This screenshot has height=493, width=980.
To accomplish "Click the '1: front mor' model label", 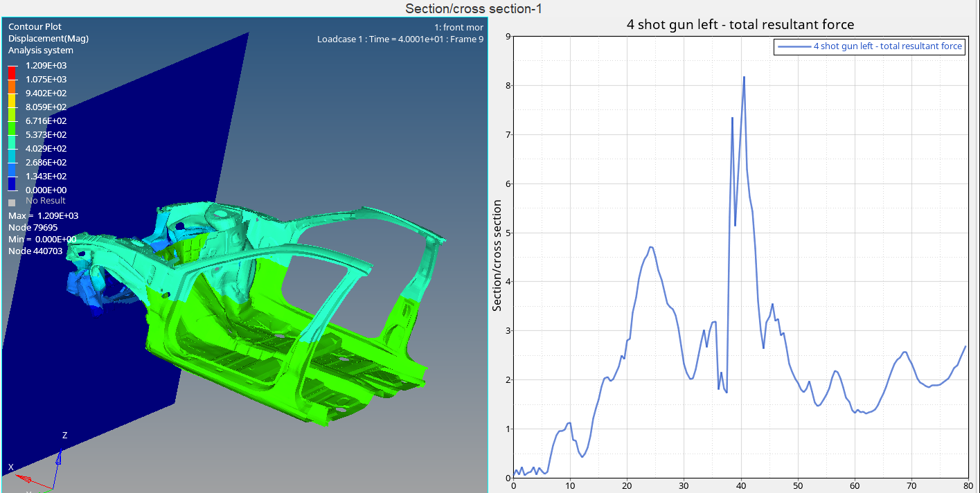I will click(x=459, y=28).
